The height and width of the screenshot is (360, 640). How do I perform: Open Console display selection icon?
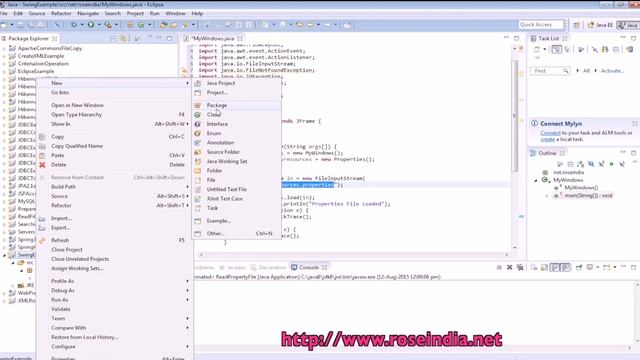(x=590, y=267)
